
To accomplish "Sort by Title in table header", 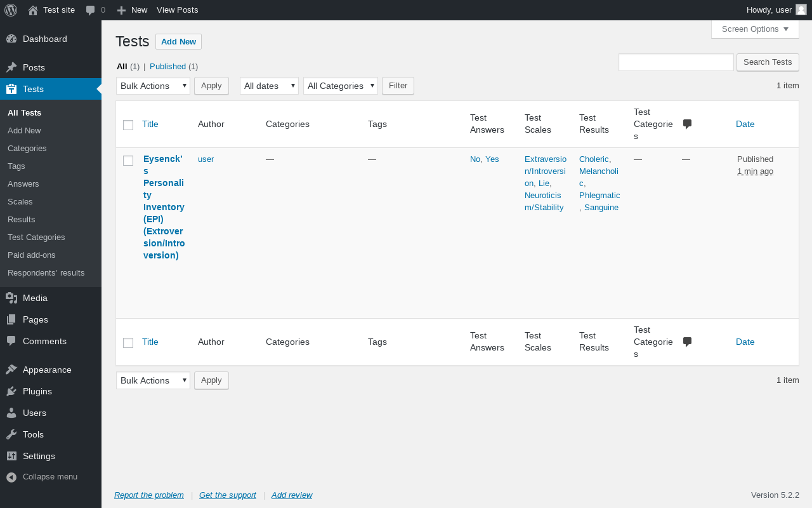I will pyautogui.click(x=150, y=124).
